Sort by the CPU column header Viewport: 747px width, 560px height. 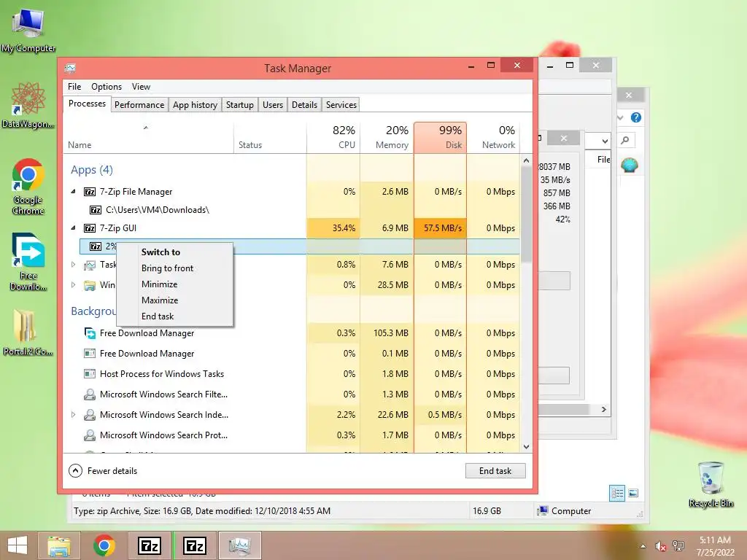pos(333,137)
